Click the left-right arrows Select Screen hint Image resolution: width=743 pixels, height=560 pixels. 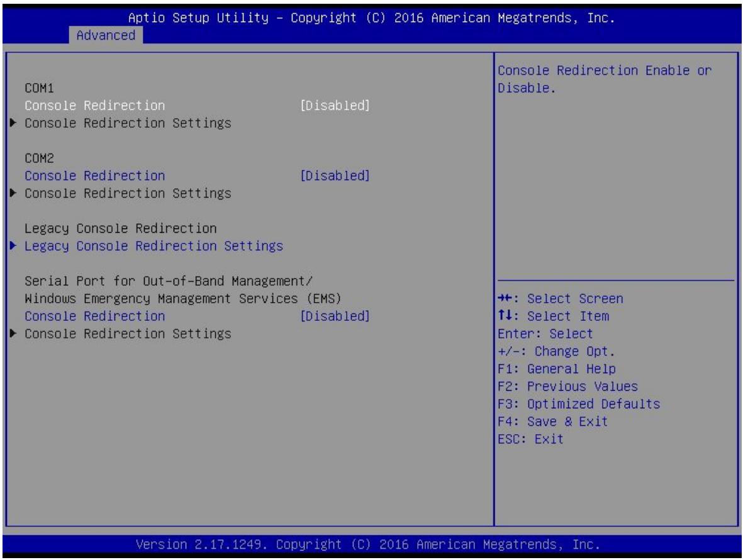pos(561,298)
